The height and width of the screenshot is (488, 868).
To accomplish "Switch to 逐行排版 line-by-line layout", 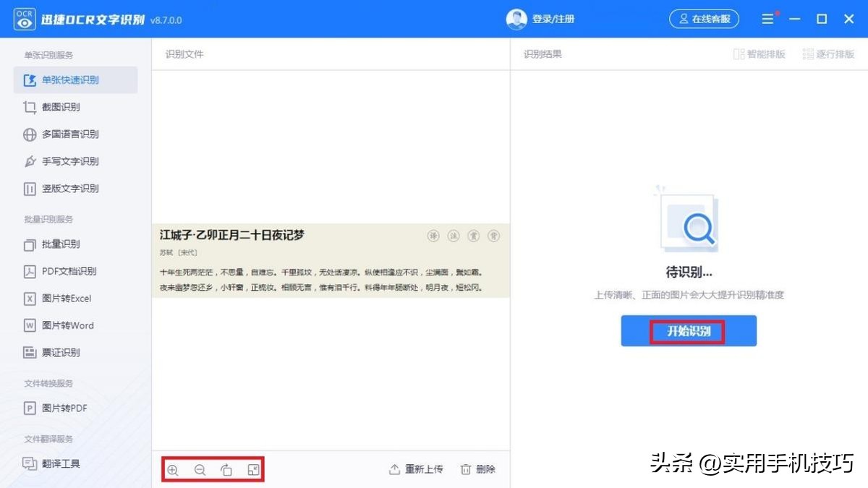I will coord(827,53).
